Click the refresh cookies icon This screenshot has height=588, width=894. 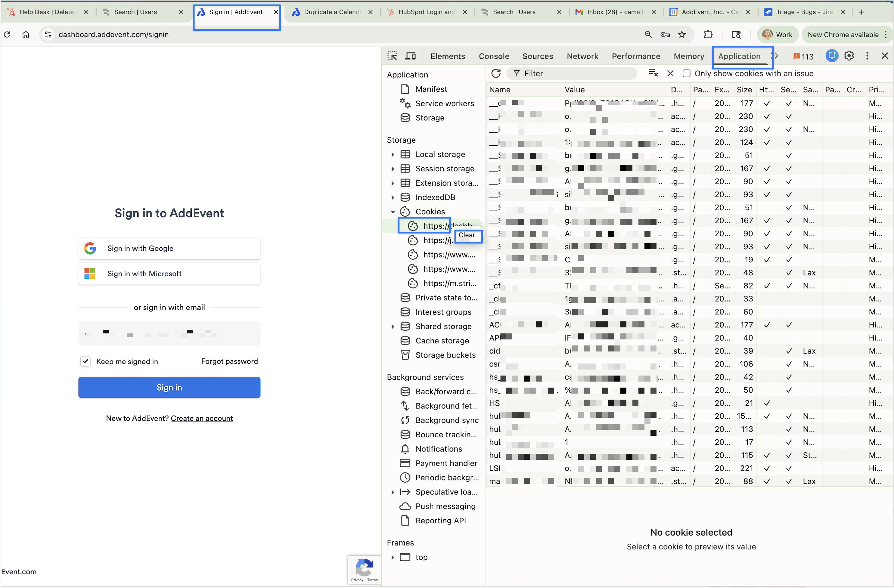pyautogui.click(x=496, y=74)
